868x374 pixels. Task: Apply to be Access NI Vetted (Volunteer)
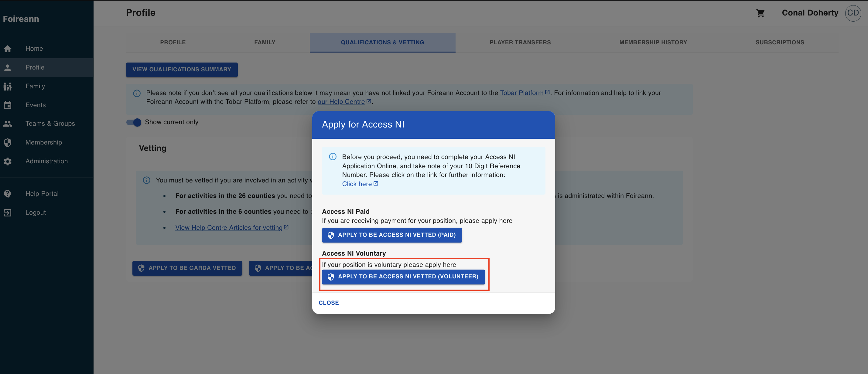[403, 277]
